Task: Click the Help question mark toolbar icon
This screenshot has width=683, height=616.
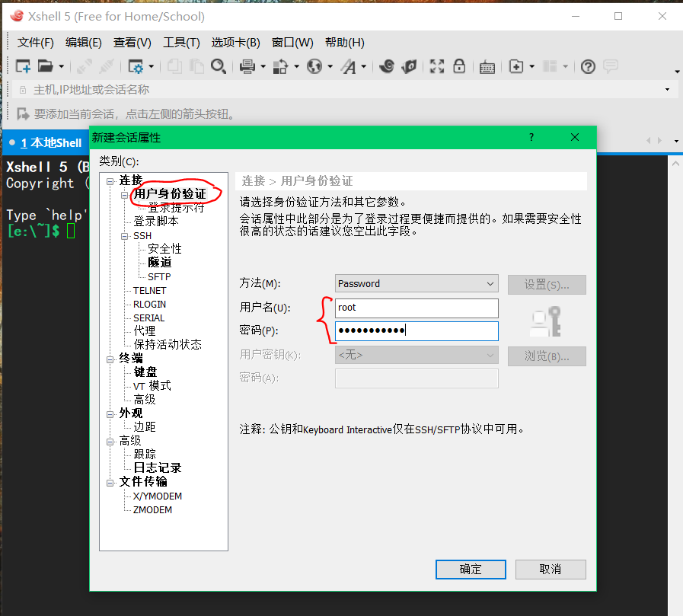Action: 588,67
